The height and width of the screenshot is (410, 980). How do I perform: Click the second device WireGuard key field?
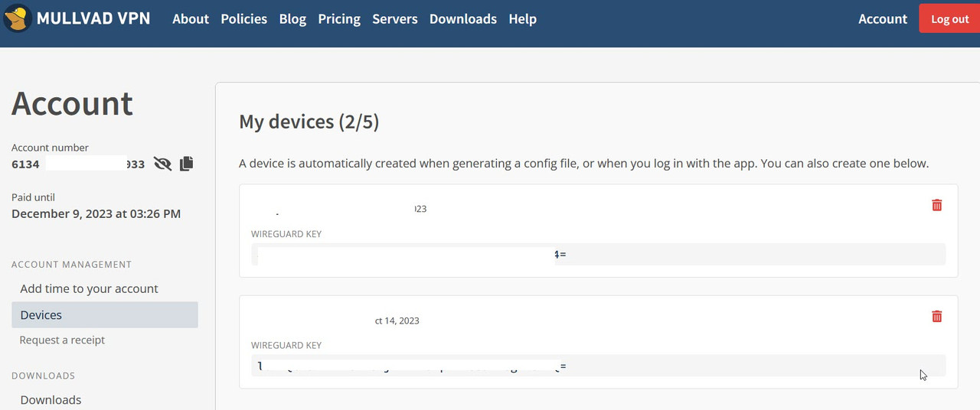pyautogui.click(x=598, y=366)
